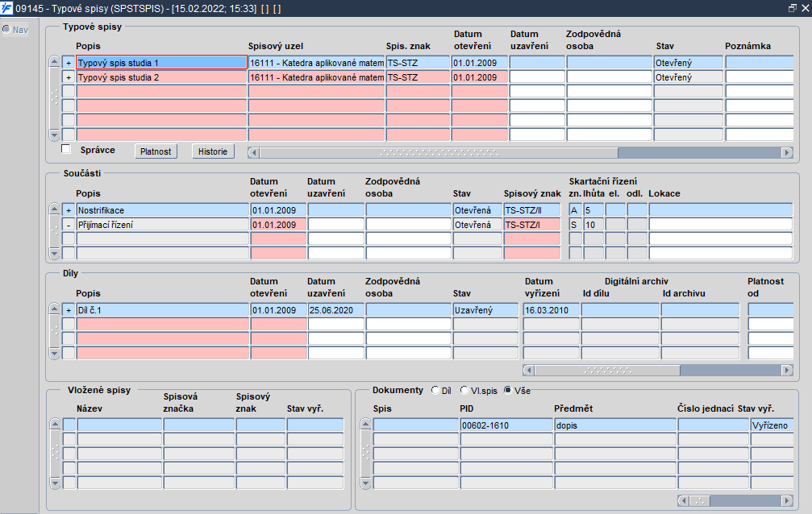Click the app icon in title bar
812x514 pixels.
click(x=6, y=8)
